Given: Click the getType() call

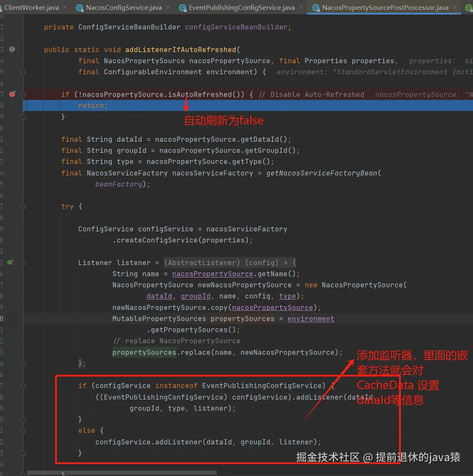Looking at the screenshot, I should tap(251, 161).
